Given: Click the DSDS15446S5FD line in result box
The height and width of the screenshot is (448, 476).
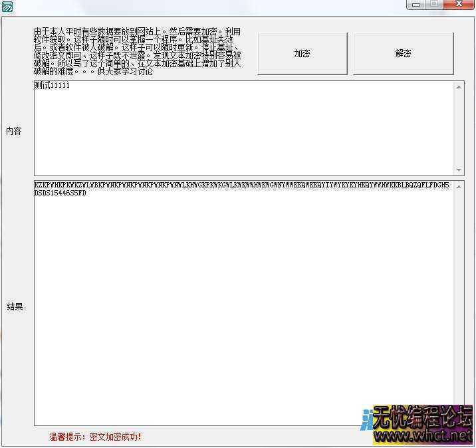Looking at the screenshot, I should coord(60,193).
